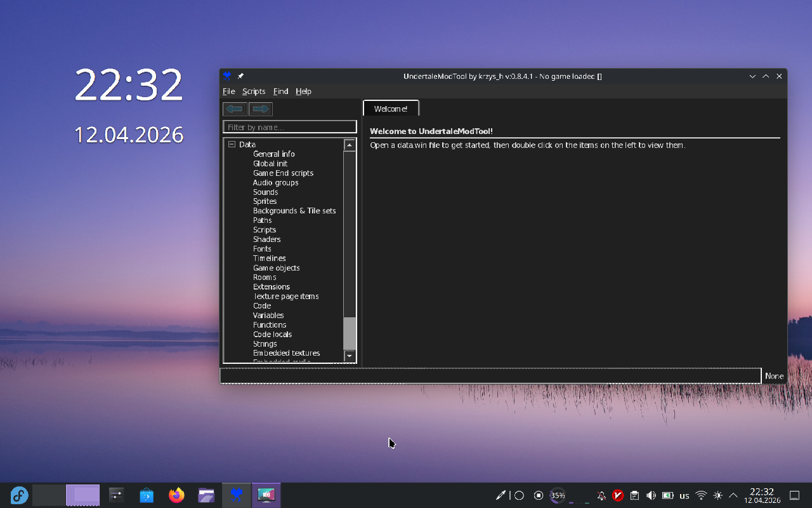This screenshot has height=508, width=812.
Task: Open the battery status tray icon
Action: tap(668, 495)
